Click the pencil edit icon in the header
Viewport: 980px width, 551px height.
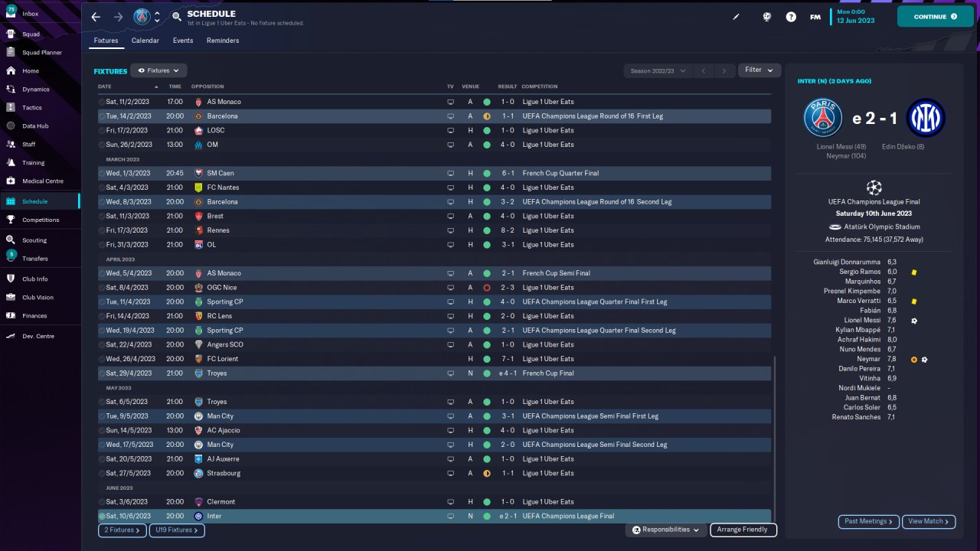[x=737, y=17]
